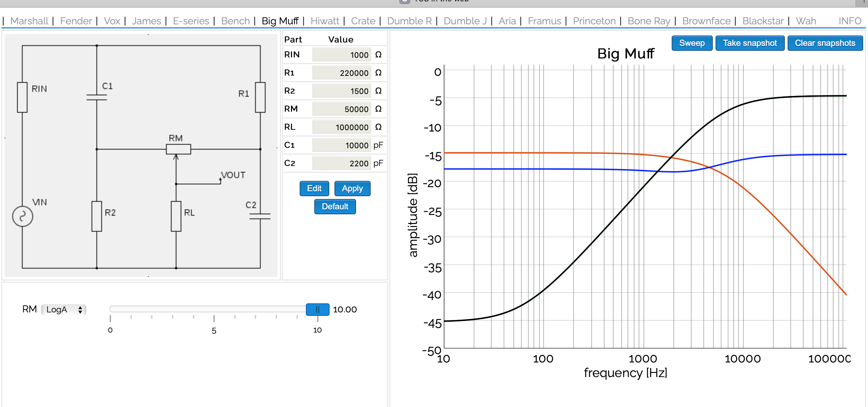Click the C1 value input field
This screenshot has height=407, width=868.
tap(341, 145)
